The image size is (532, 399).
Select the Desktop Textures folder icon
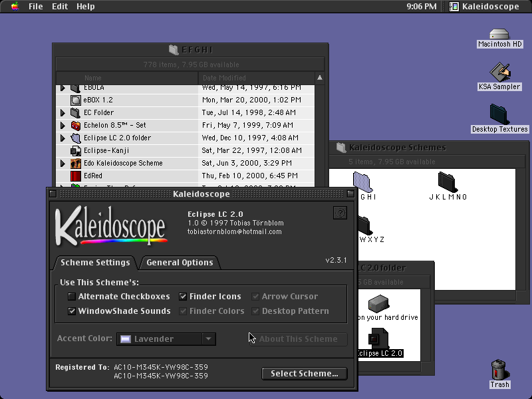click(x=499, y=114)
